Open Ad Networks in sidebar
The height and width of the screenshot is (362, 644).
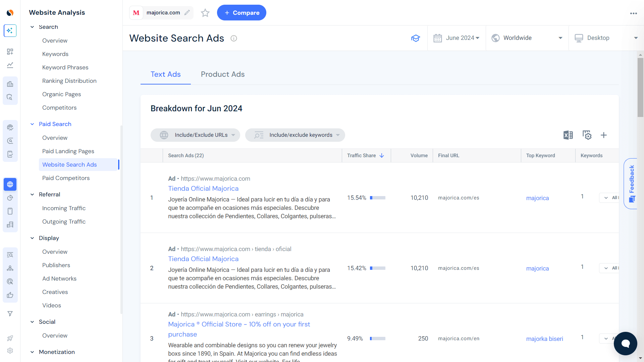pos(59,279)
